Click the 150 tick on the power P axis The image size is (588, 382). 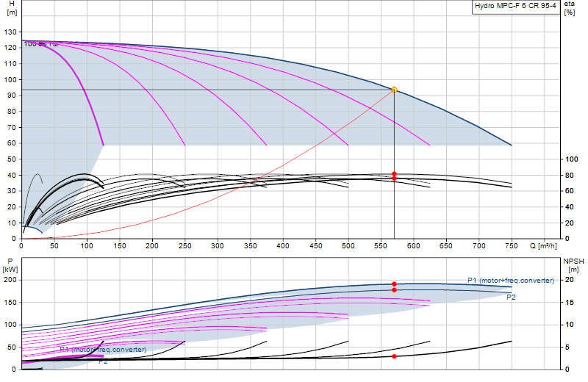(10, 303)
